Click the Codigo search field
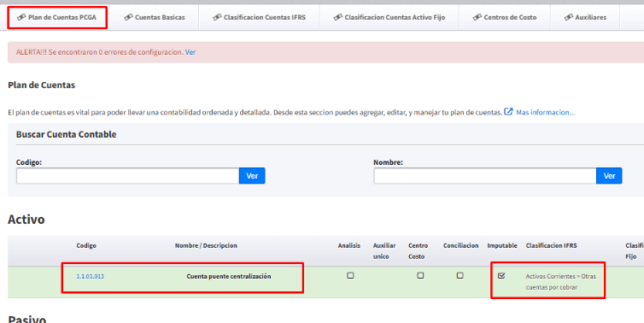644x323 pixels. 128,176
